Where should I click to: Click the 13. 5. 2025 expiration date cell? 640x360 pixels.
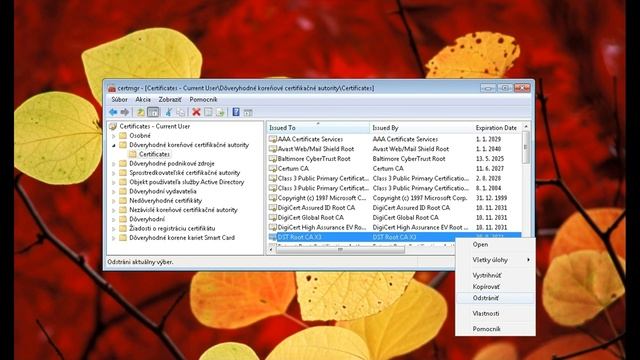[x=490, y=159]
